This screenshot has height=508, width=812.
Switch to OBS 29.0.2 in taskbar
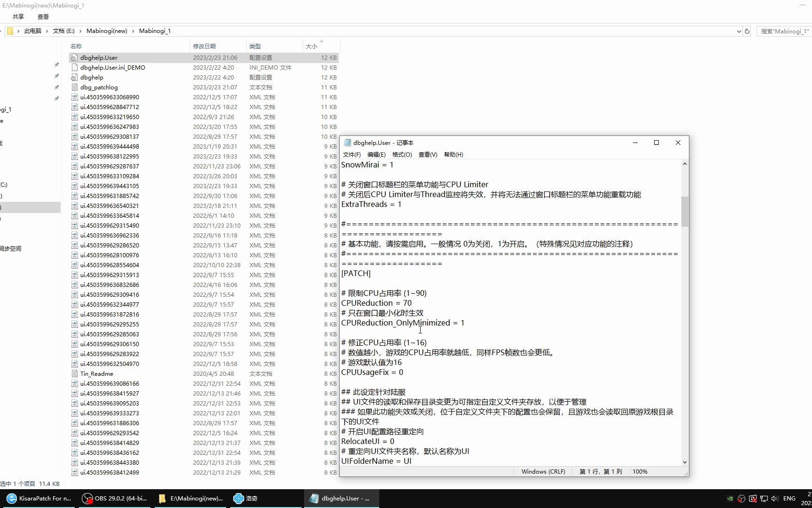click(115, 498)
